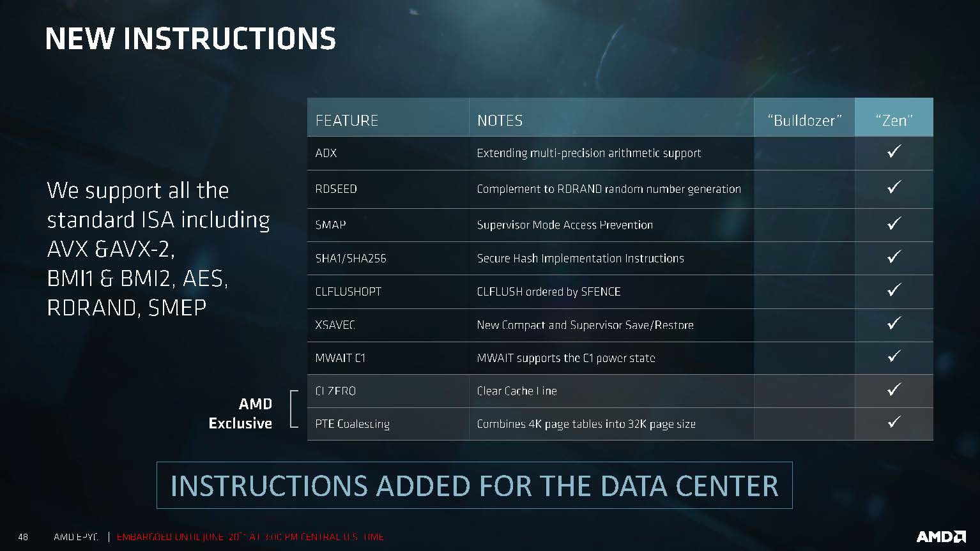This screenshot has height=551, width=980.
Task: Click the Instructions Added for the Data Center banner
Action: pos(475,485)
